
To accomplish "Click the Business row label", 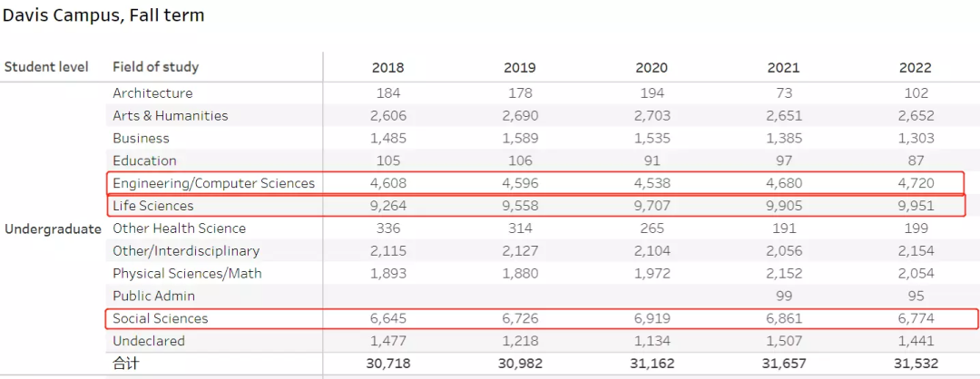I will point(141,138).
